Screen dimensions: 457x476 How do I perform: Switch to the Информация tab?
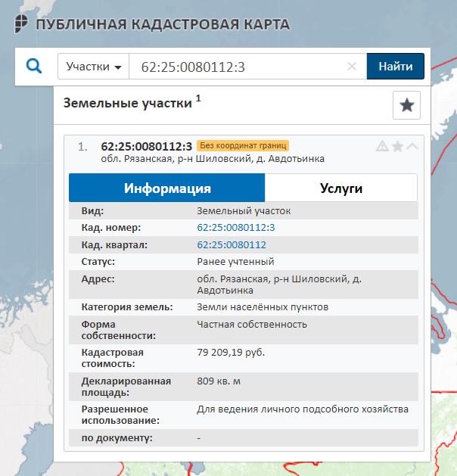coord(167,188)
